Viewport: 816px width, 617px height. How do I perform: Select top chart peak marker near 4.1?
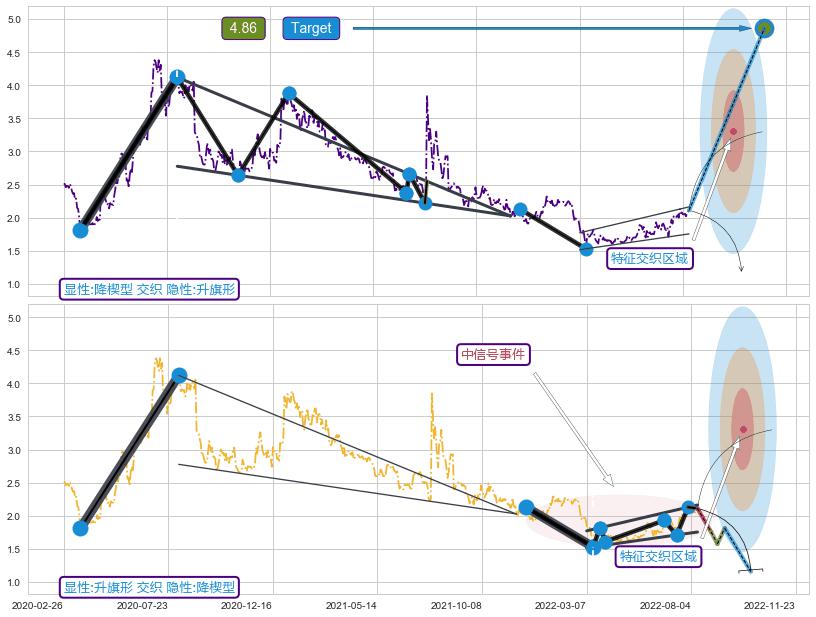pos(177,77)
